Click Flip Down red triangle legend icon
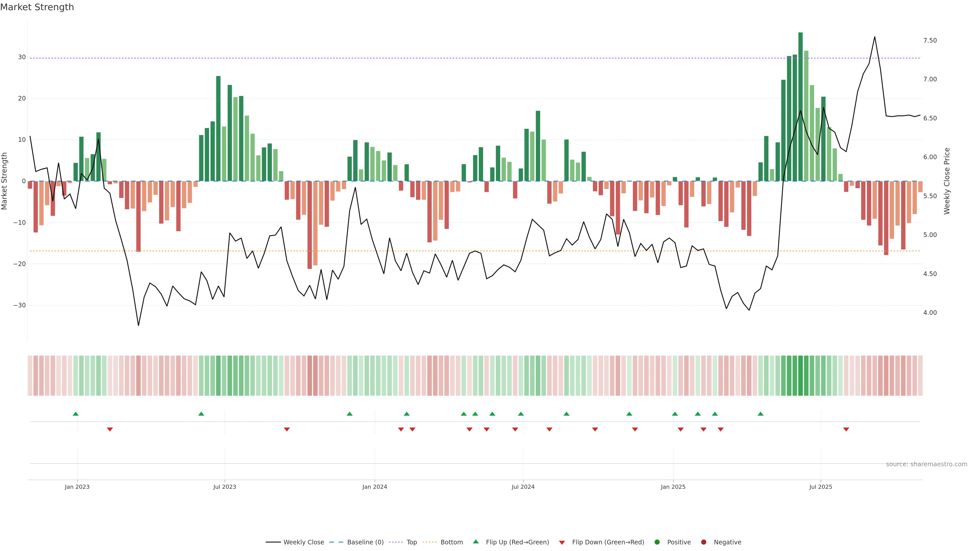This screenshot has width=980, height=551. coord(562,543)
